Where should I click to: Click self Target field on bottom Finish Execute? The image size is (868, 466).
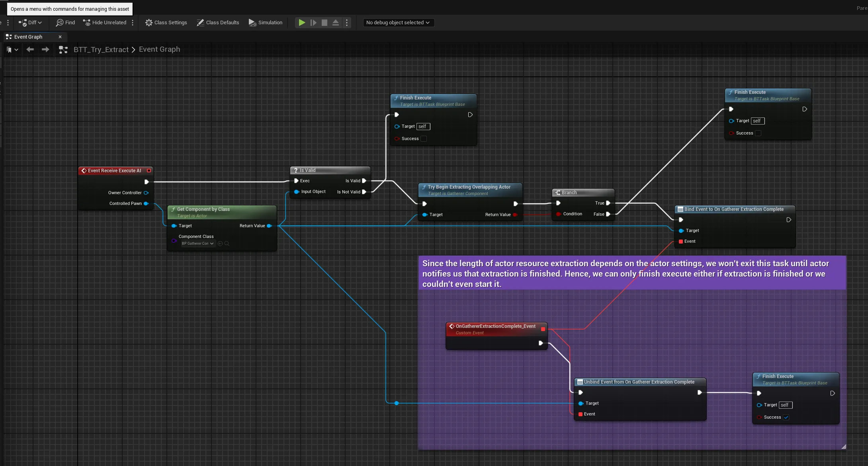point(786,405)
